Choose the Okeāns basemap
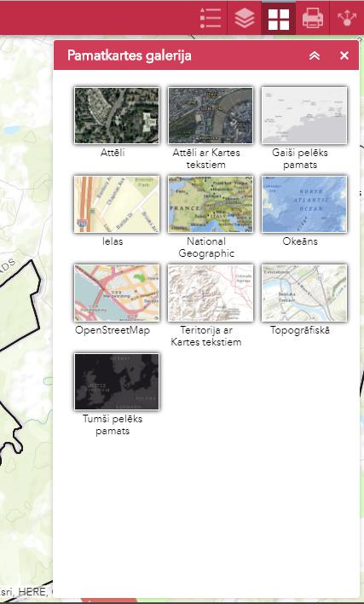The width and height of the screenshot is (364, 604). click(304, 204)
